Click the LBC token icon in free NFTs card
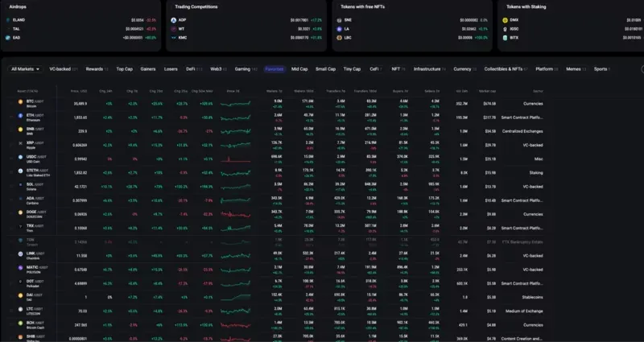644x342 pixels. pyautogui.click(x=339, y=38)
